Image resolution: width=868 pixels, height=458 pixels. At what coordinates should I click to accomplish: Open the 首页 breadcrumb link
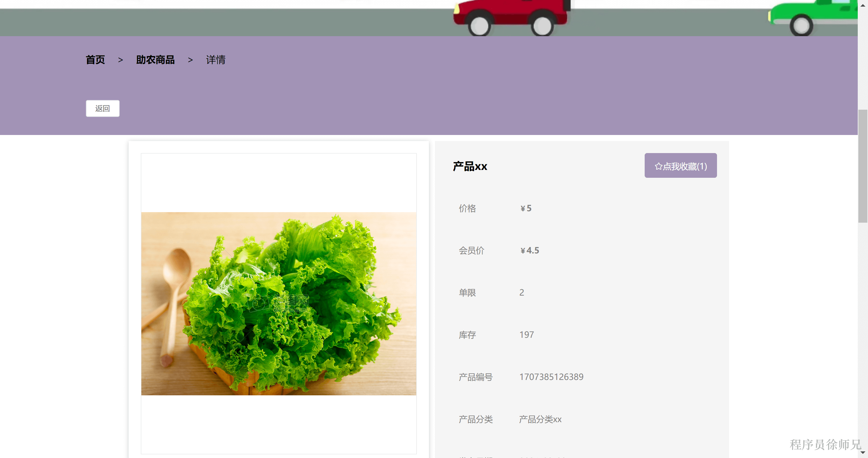click(95, 60)
